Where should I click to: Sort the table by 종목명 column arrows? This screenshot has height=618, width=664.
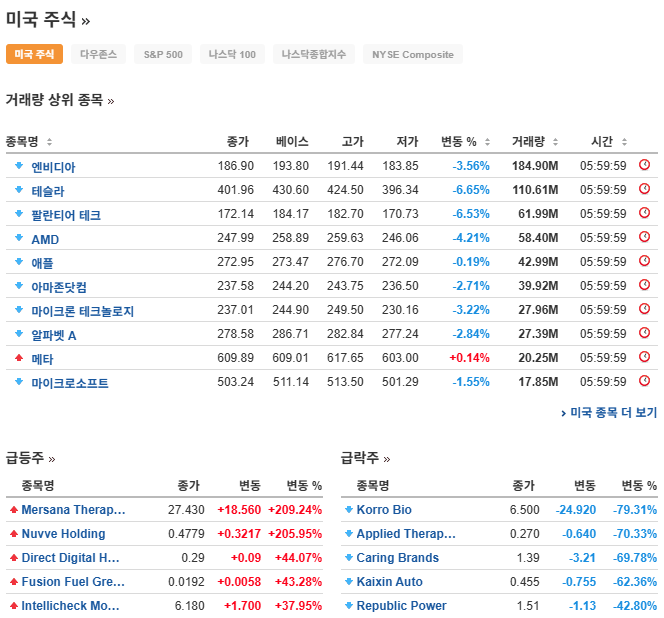click(x=49, y=141)
